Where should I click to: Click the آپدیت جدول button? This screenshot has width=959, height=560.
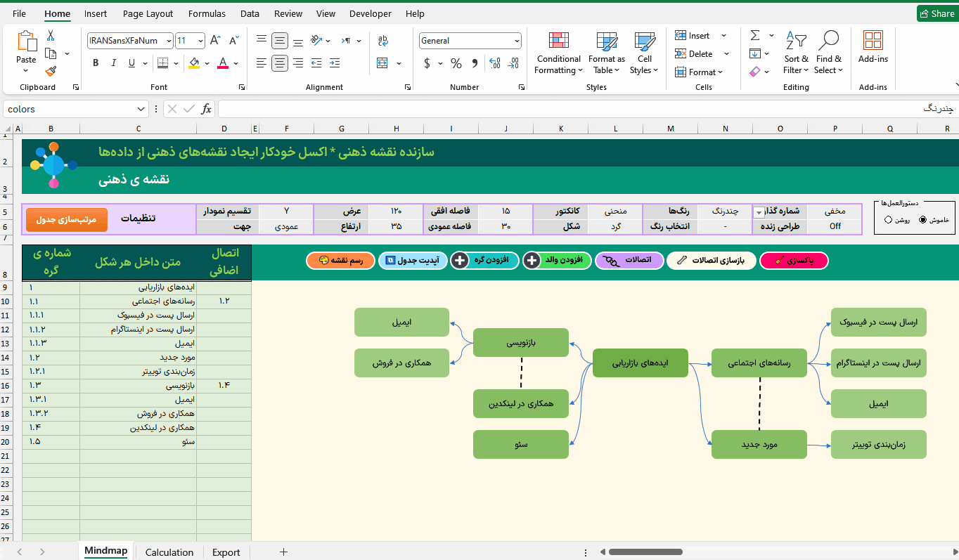(413, 261)
